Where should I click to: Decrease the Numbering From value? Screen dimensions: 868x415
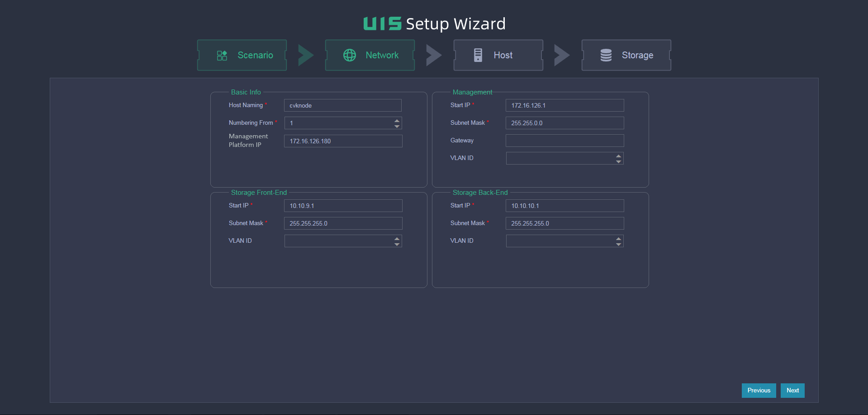[x=397, y=126]
